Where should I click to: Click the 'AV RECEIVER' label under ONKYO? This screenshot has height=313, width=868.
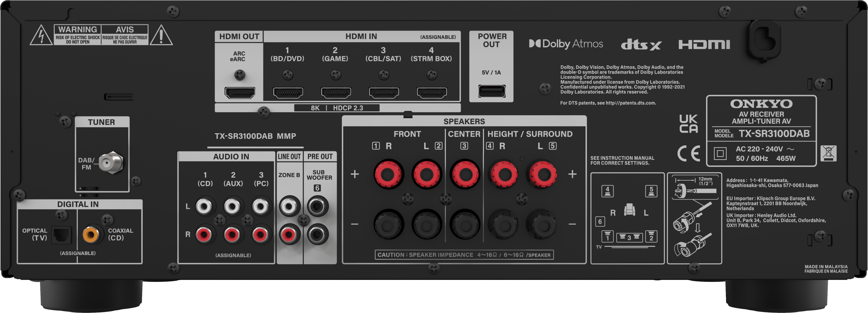point(761,114)
